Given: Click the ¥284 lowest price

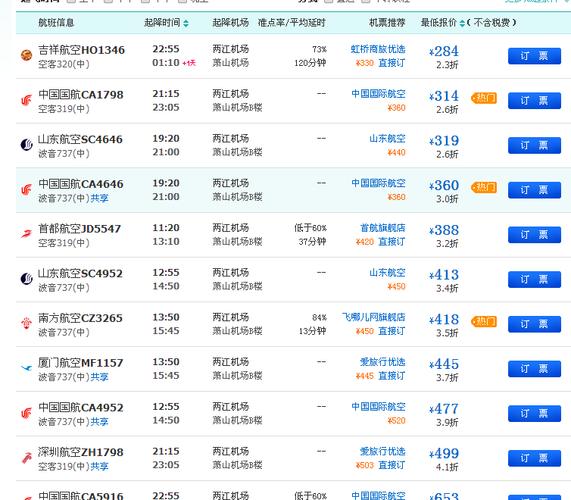Looking at the screenshot, I should [444, 51].
